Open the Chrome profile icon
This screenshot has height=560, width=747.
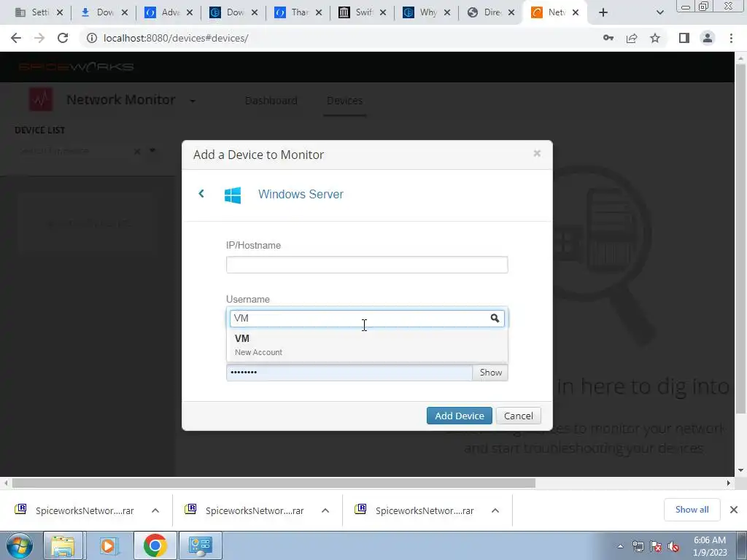point(708,38)
